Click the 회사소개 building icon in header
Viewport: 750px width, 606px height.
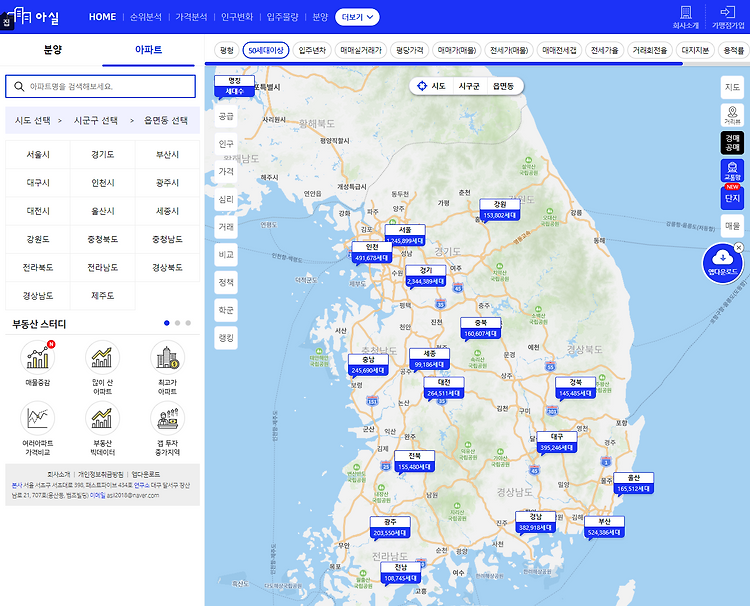[x=685, y=13]
